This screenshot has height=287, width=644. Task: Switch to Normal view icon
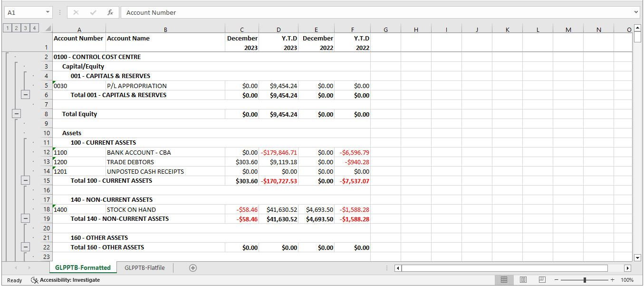pyautogui.click(x=504, y=280)
